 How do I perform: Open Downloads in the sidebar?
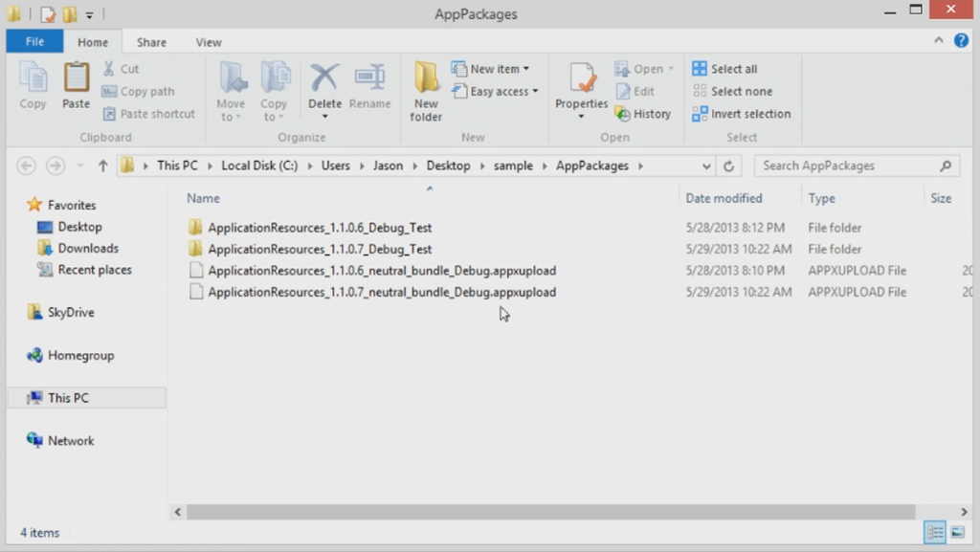coord(78,248)
